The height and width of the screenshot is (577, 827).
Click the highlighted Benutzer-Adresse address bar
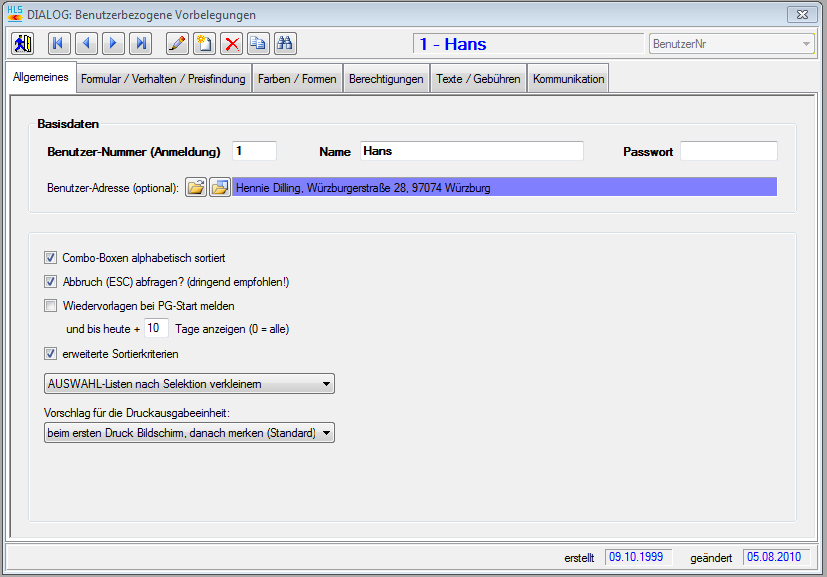(504, 187)
